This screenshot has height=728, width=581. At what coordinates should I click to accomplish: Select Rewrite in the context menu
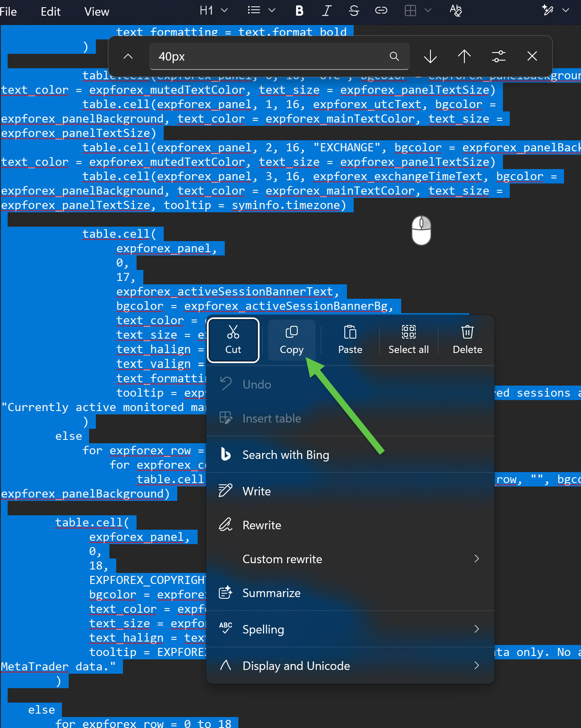tap(350, 525)
